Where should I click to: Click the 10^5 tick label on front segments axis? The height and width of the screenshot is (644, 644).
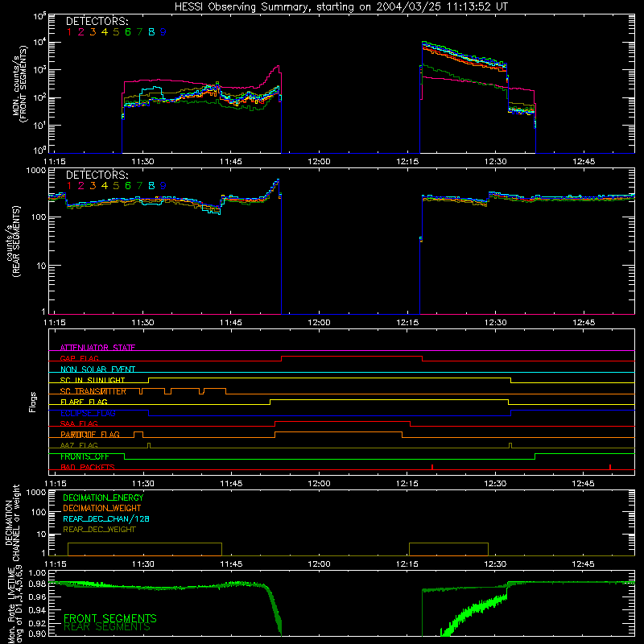pyautogui.click(x=39, y=16)
